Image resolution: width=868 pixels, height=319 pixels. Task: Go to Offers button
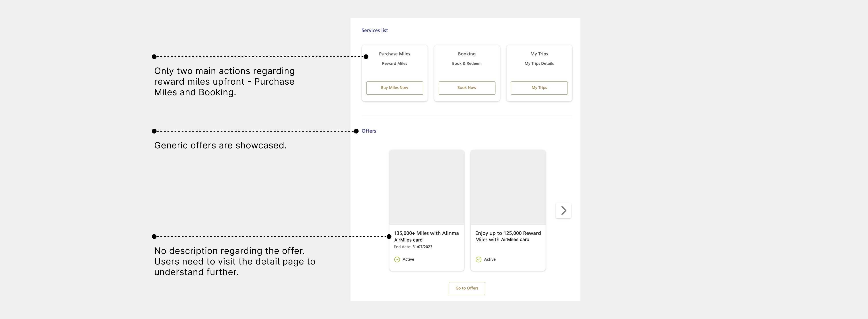(467, 288)
